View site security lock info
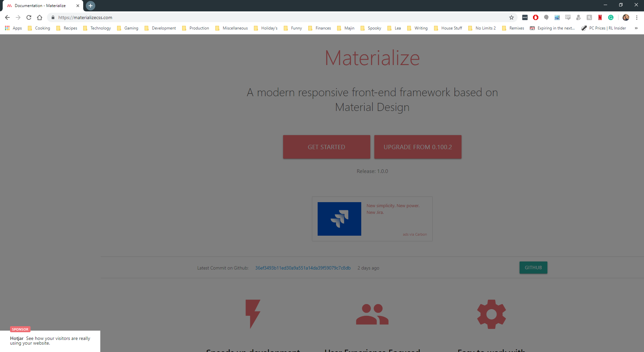This screenshot has height=352, width=644. (x=53, y=17)
